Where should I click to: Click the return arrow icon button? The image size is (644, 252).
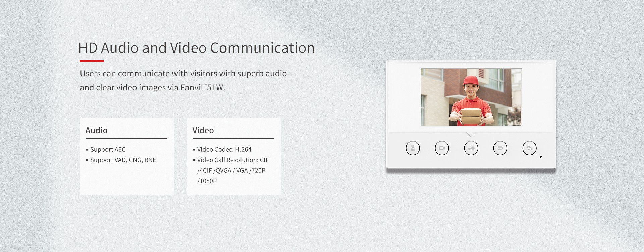pos(500,148)
